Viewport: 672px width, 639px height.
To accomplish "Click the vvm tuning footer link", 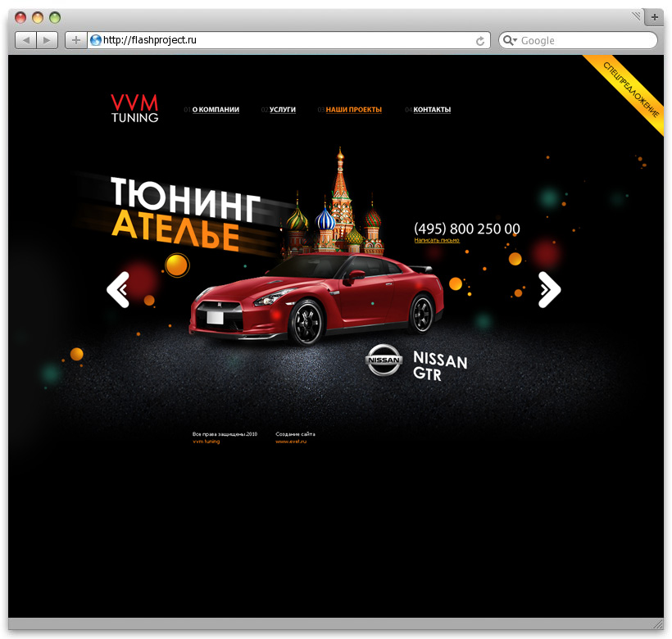I will pyautogui.click(x=206, y=442).
